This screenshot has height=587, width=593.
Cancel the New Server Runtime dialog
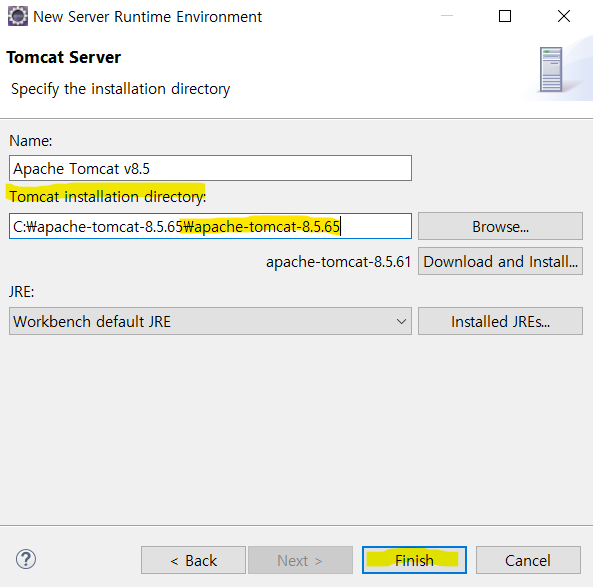point(528,560)
